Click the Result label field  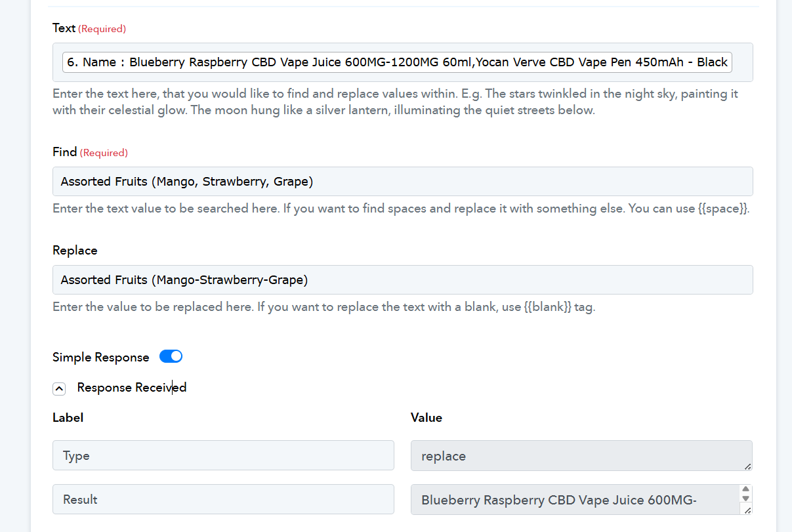coord(223,499)
